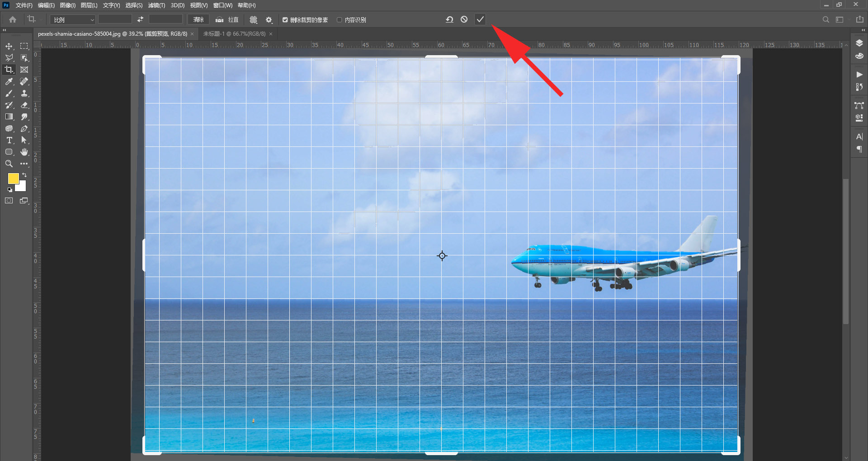
Task: Select the Eraser tool
Action: pos(24,105)
